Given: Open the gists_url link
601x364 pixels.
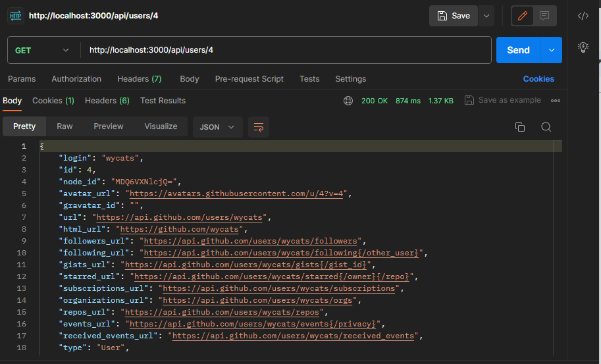Looking at the screenshot, I should pos(246,265).
